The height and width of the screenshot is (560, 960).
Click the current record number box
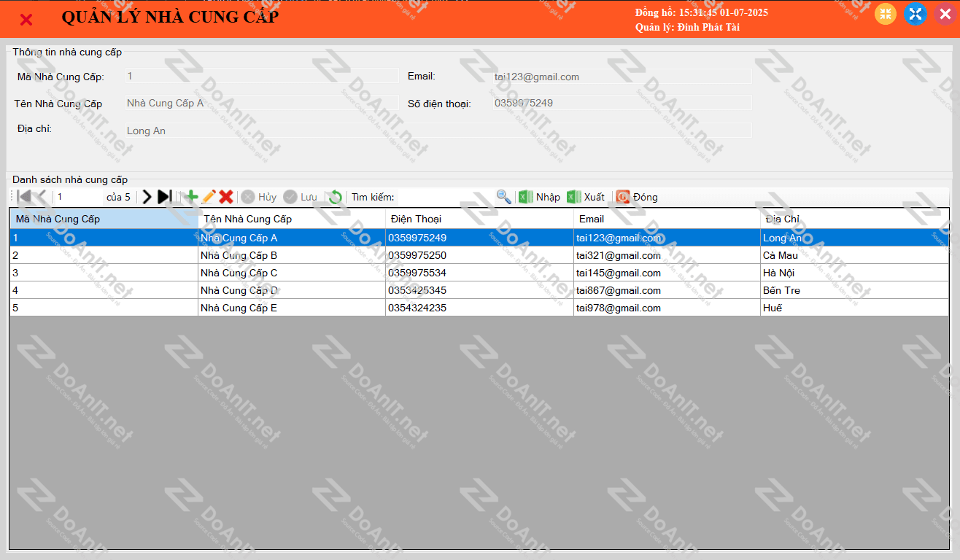[x=79, y=197]
